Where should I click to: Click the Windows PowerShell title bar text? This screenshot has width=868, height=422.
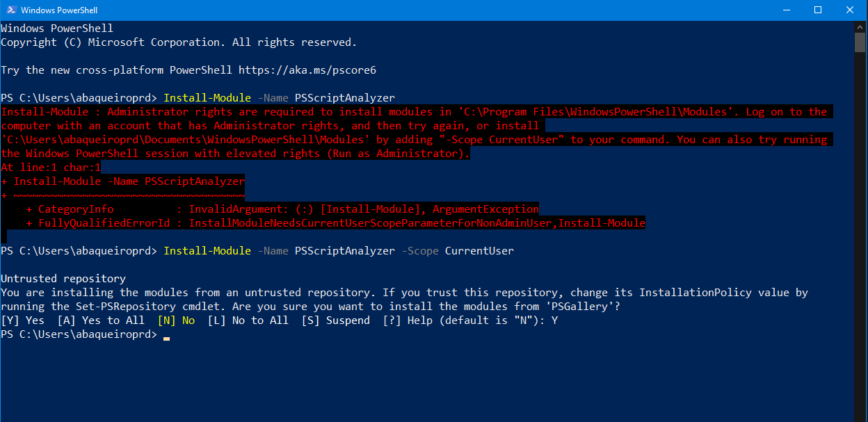61,10
